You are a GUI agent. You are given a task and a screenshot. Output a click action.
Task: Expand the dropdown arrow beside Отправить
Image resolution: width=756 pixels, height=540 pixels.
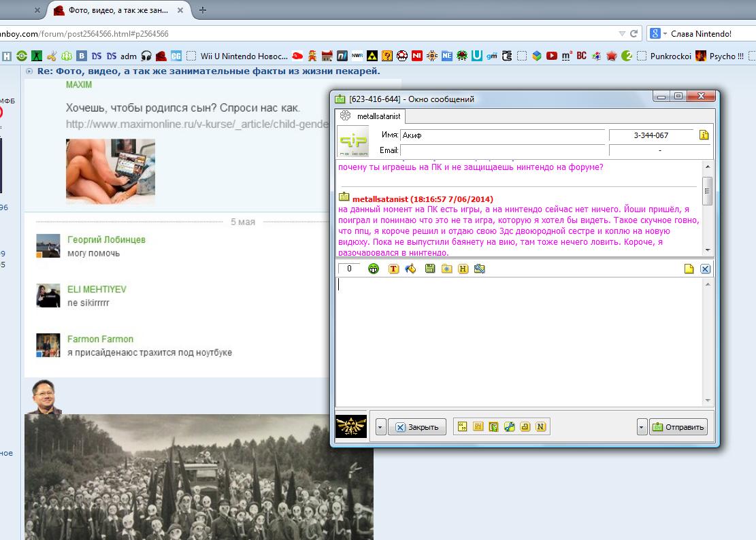(x=642, y=427)
